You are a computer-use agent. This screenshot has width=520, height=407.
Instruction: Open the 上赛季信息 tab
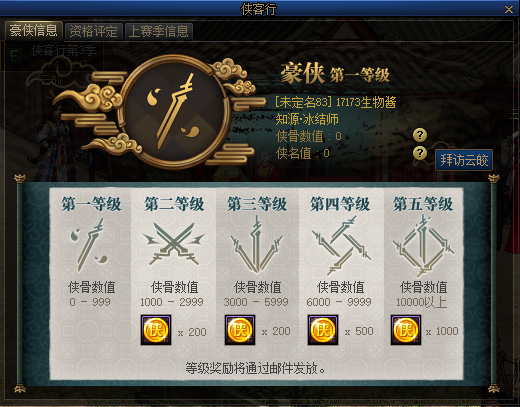coord(159,31)
